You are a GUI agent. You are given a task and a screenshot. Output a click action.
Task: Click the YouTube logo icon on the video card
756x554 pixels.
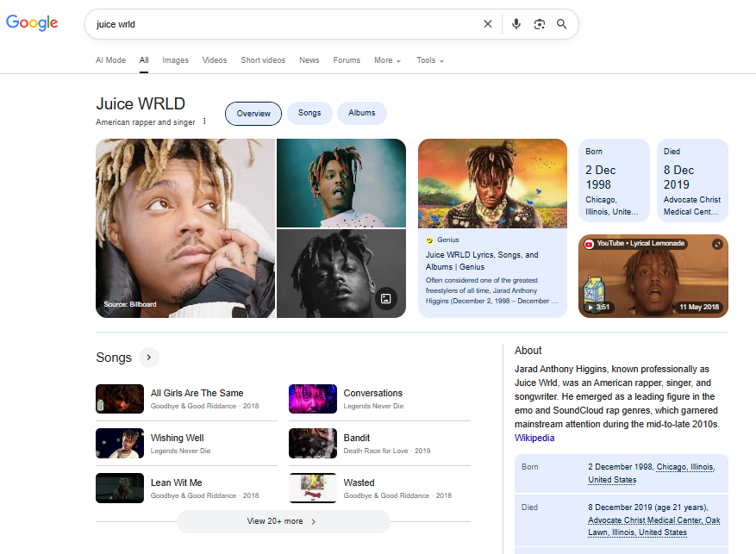tap(589, 244)
